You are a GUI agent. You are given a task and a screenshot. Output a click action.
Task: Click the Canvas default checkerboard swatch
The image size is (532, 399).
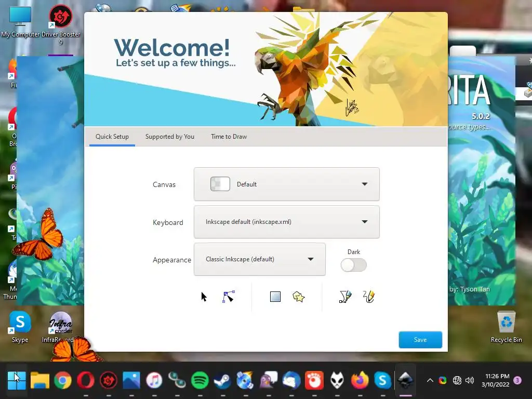[x=220, y=184]
